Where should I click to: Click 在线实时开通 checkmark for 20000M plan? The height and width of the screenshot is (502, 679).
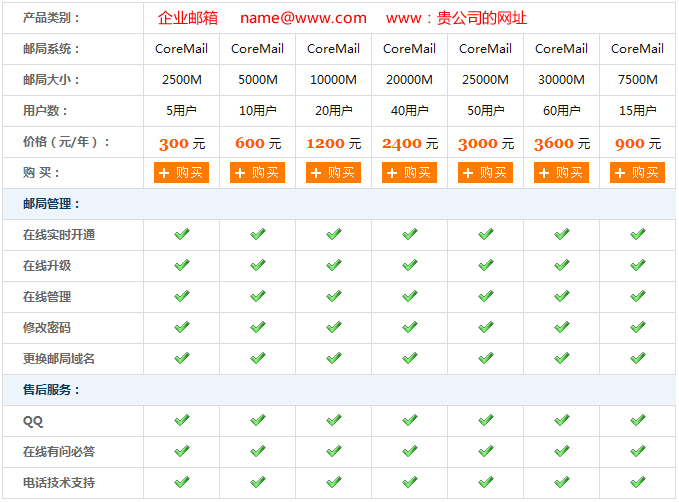pyautogui.click(x=410, y=234)
